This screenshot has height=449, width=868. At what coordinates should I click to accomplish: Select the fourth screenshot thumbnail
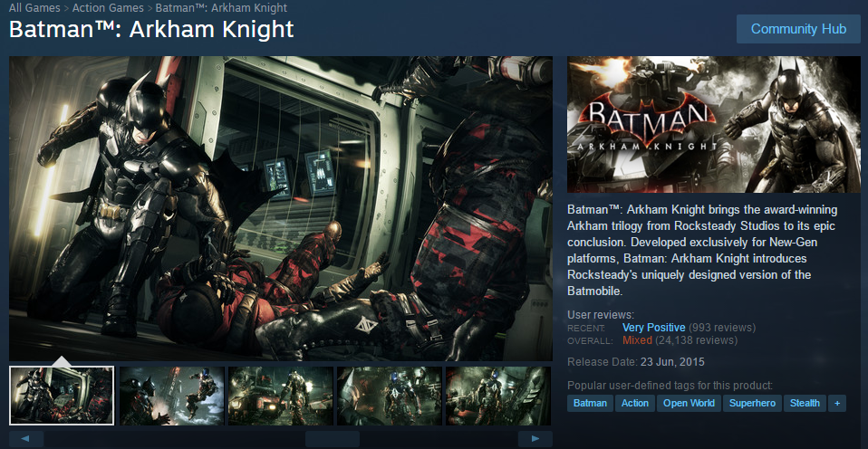390,396
